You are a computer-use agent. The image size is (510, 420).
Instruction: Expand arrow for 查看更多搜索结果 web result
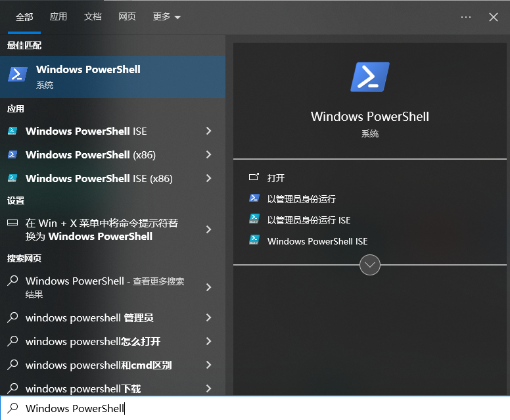[x=209, y=287]
